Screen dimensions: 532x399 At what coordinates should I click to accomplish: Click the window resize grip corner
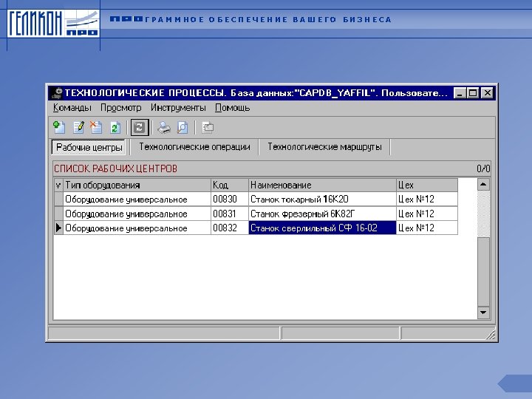coord(491,335)
